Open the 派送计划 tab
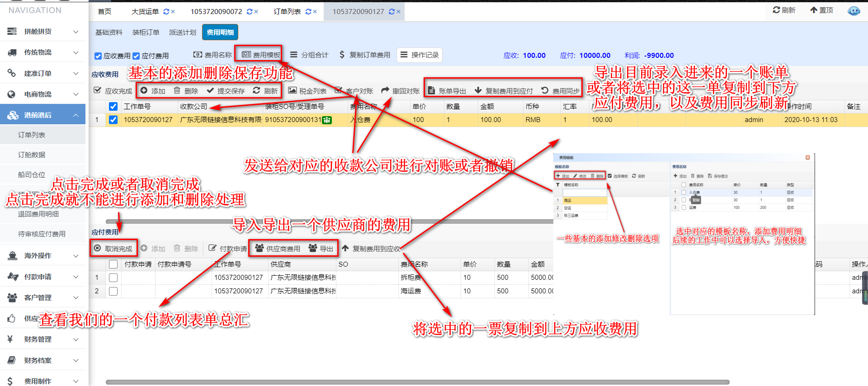The image size is (868, 386). pyautogui.click(x=182, y=33)
